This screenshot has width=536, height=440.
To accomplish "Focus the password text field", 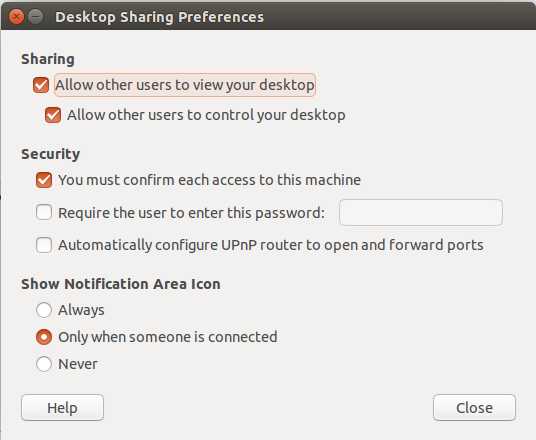I will (421, 212).
